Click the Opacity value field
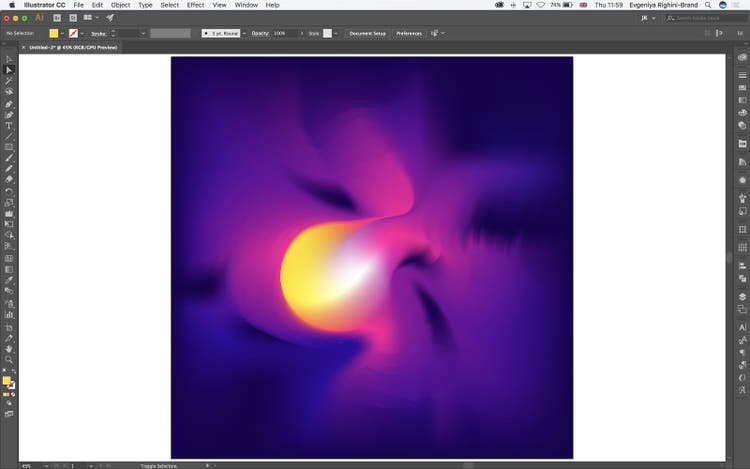The width and height of the screenshot is (750, 469). 281,33
